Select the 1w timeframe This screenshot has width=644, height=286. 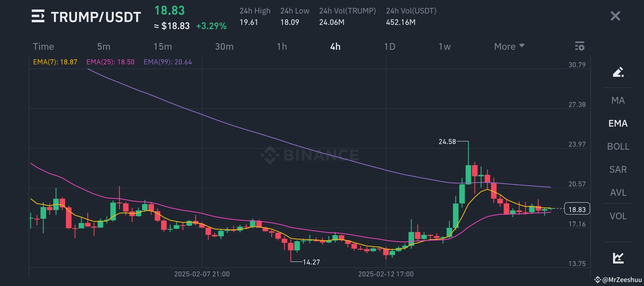tap(444, 46)
